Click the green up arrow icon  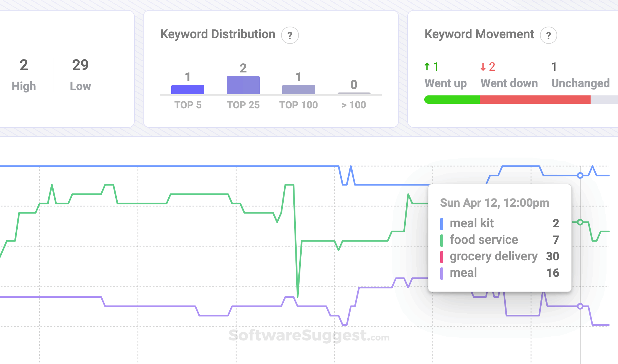[427, 66]
